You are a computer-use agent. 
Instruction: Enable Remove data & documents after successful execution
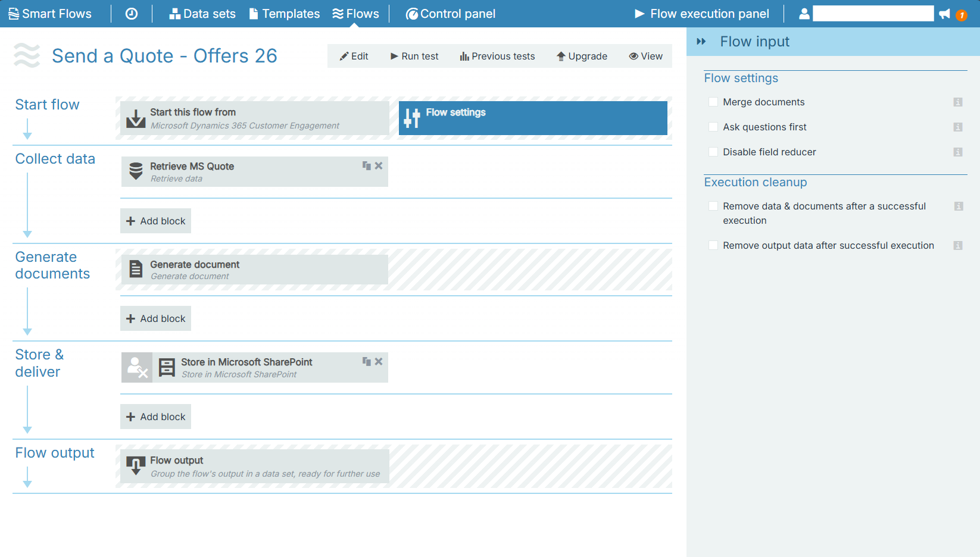click(713, 206)
